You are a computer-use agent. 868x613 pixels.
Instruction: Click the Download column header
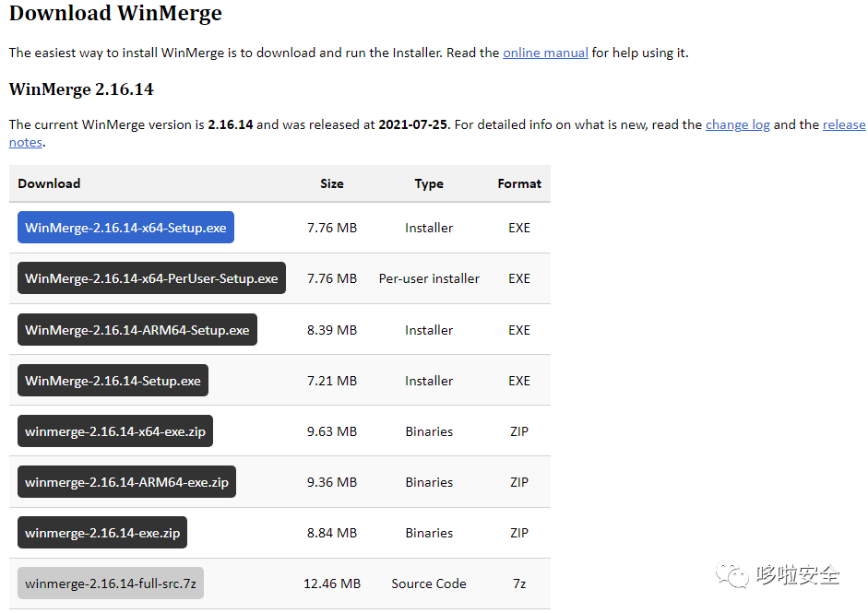point(49,183)
